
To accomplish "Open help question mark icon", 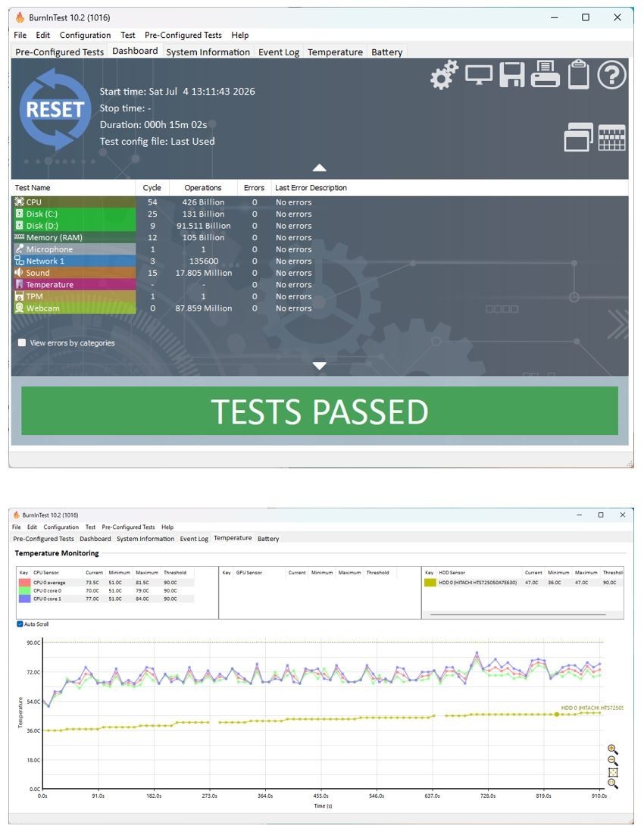I will click(611, 75).
